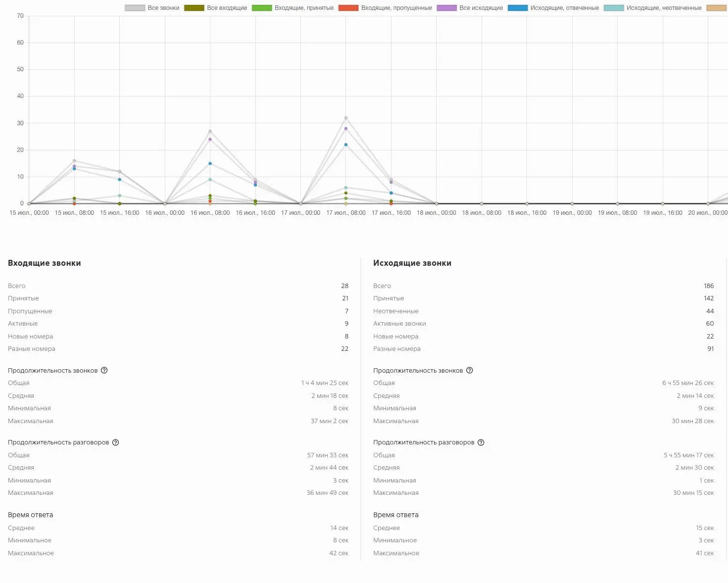Click purple point near 28 on 17 июл., 08:00
The width and height of the screenshot is (728, 583).
click(x=346, y=129)
